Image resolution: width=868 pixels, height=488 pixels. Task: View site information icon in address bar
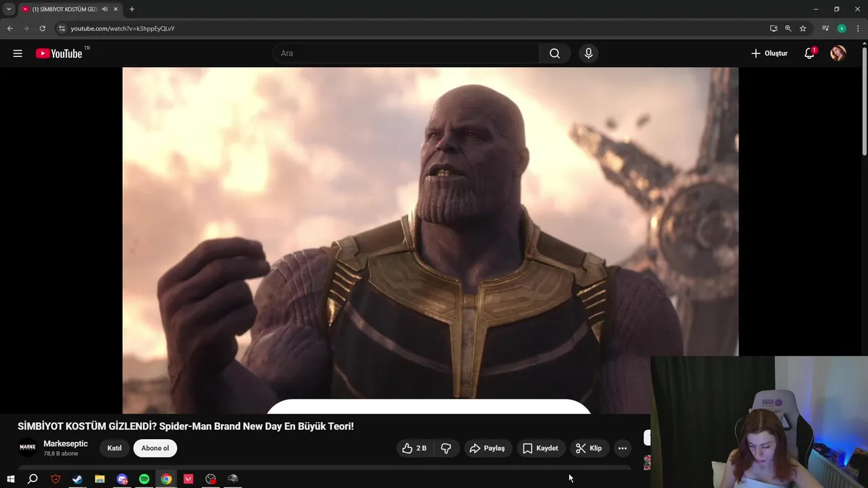(61, 28)
